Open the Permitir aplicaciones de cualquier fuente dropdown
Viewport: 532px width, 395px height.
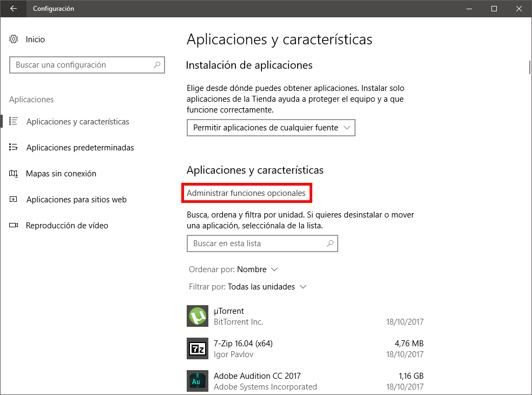click(271, 128)
